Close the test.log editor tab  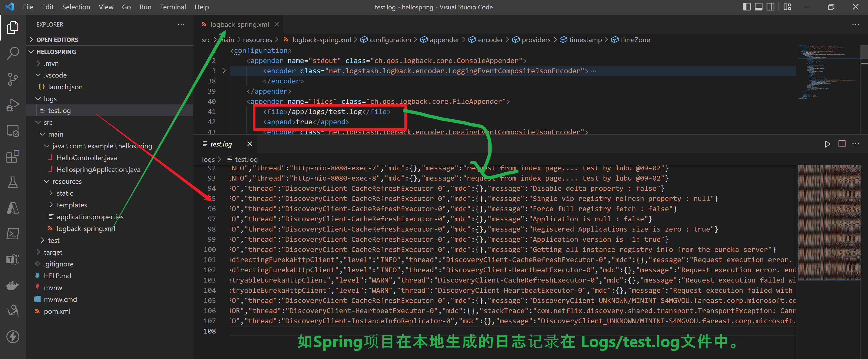click(x=250, y=144)
